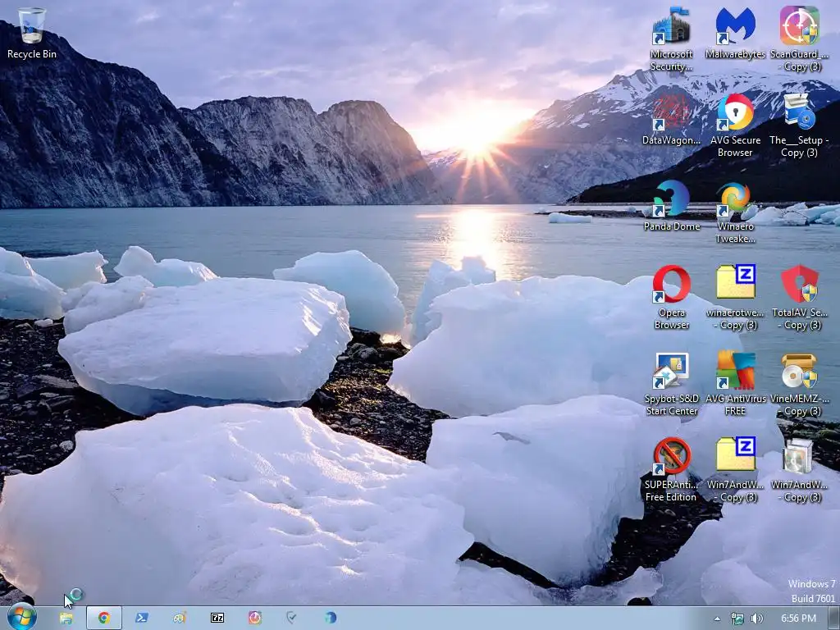
Task: Click the AVG Secure Browser icon
Action: (735, 126)
